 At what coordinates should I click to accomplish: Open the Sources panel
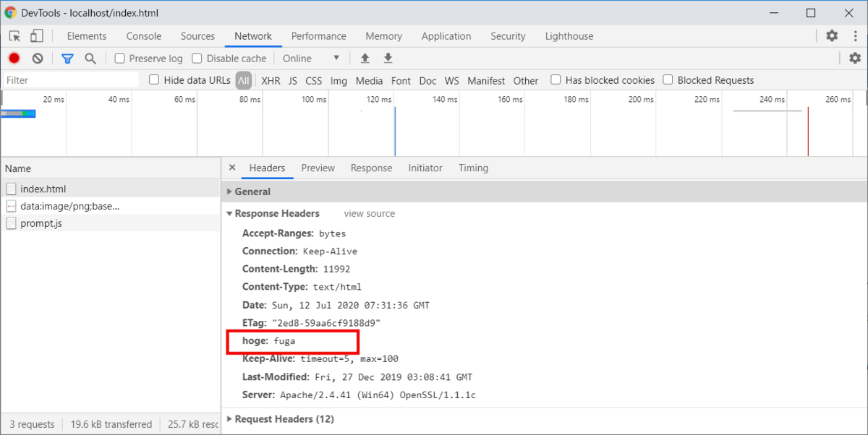(x=198, y=36)
